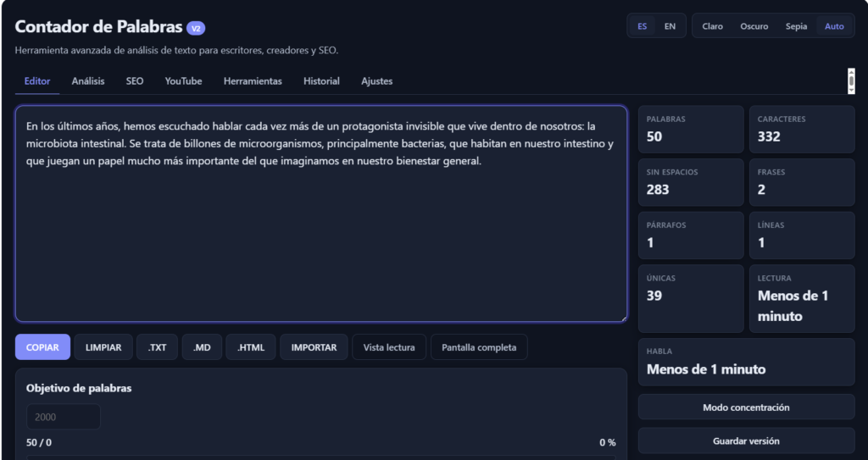Click the LÍNEAS 1 stat card
The height and width of the screenshot is (460, 868).
click(802, 236)
